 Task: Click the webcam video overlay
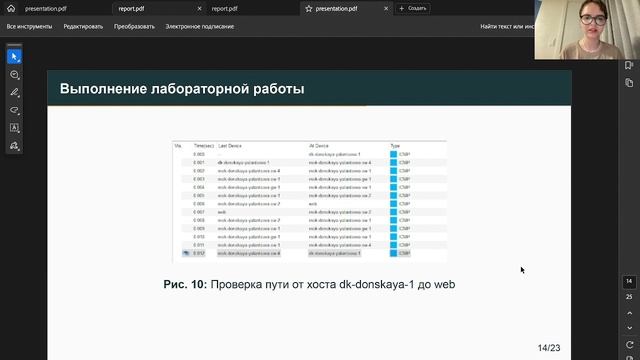click(x=587, y=30)
